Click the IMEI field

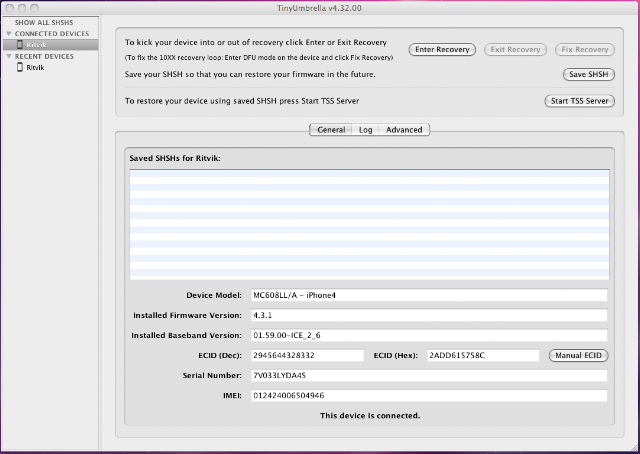click(429, 395)
